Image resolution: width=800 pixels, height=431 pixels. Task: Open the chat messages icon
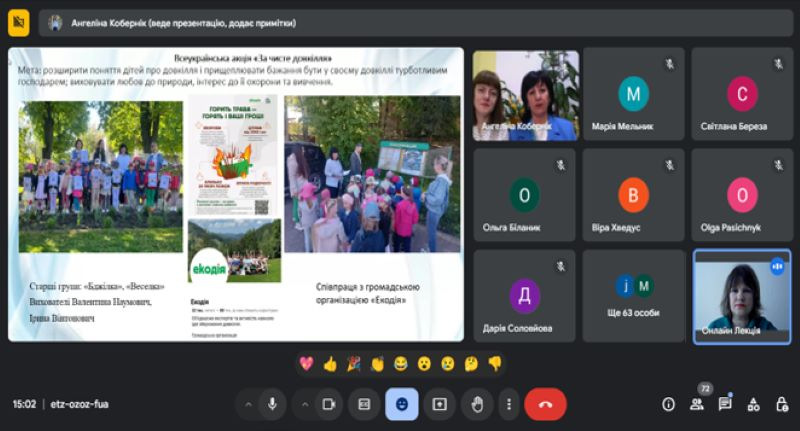click(x=725, y=404)
